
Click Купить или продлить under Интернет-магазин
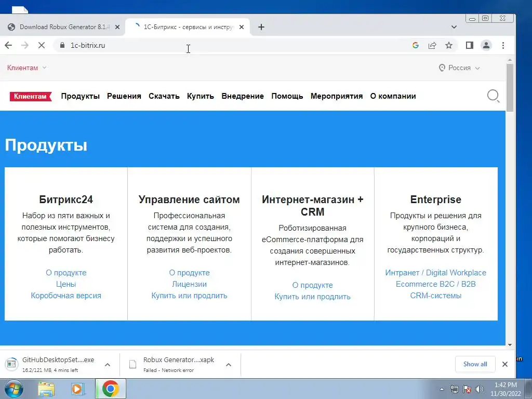point(312,297)
